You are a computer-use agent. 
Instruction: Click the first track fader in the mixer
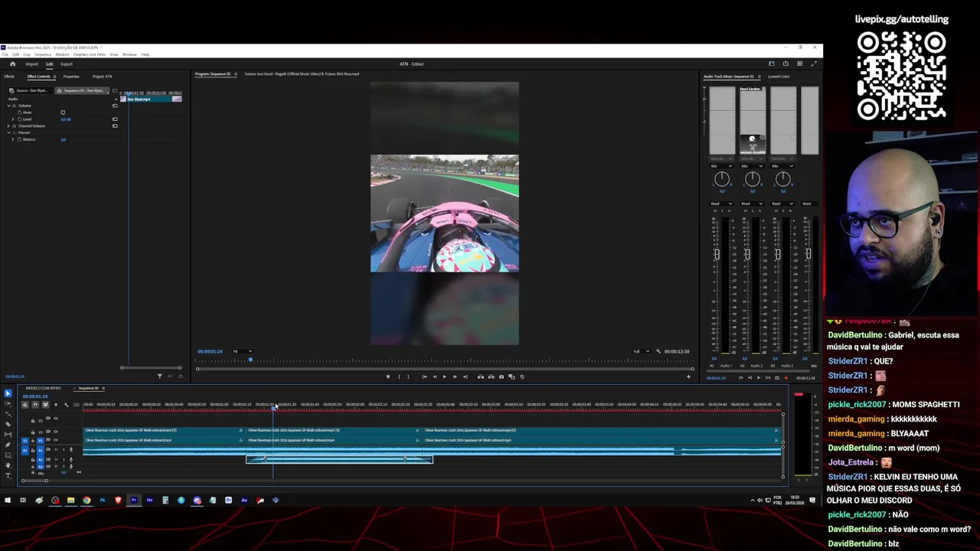717,254
